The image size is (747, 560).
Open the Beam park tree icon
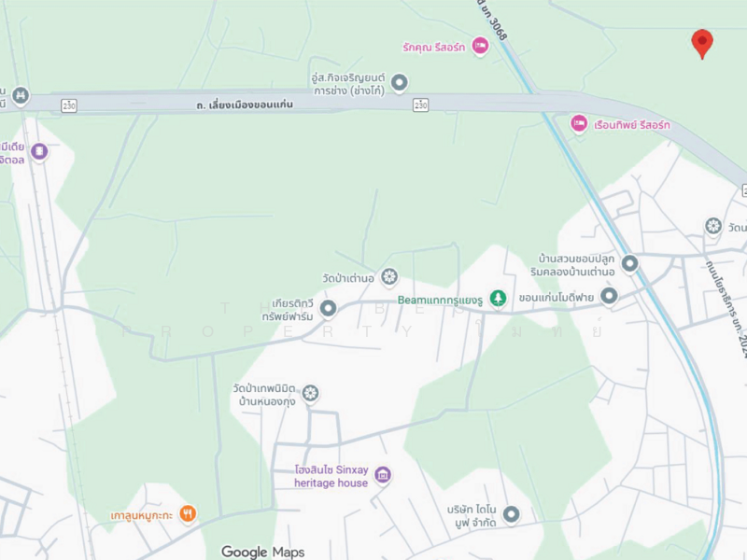(x=498, y=299)
